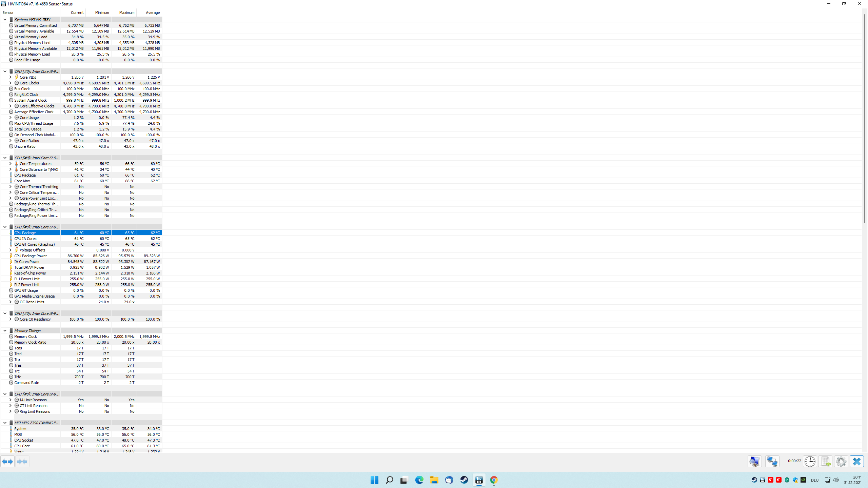Launch Steam from the taskbar
The image size is (868, 488).
point(464,480)
